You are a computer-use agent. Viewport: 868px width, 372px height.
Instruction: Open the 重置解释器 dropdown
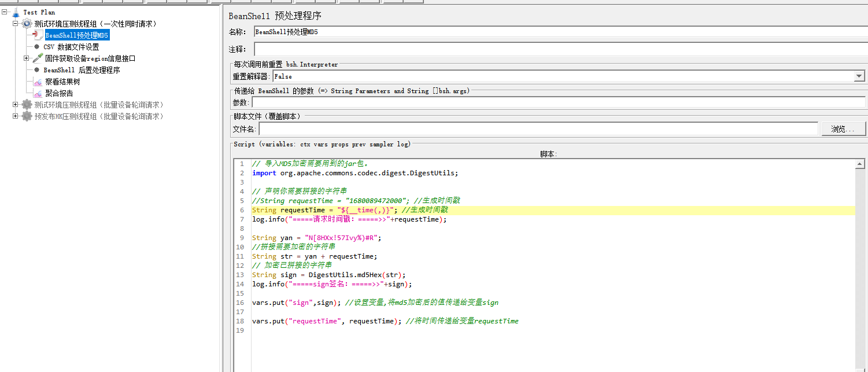[x=859, y=76]
